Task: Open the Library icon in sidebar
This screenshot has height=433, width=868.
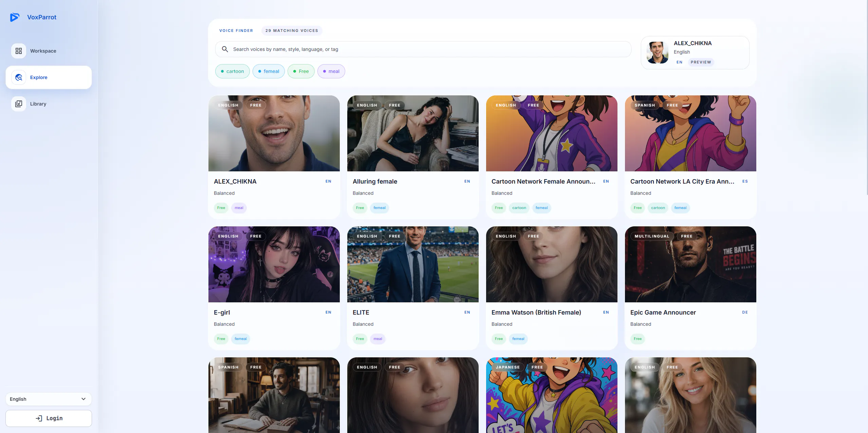Action: (x=19, y=104)
